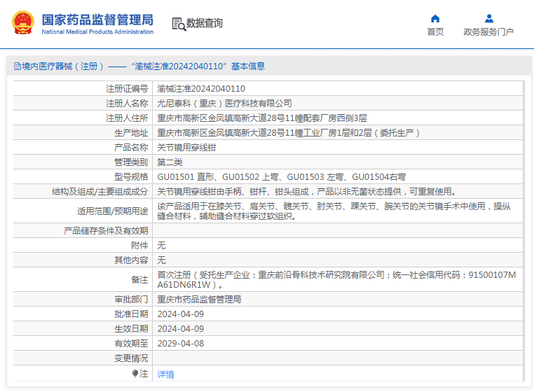Click the 注册人住所 field label

coord(127,118)
